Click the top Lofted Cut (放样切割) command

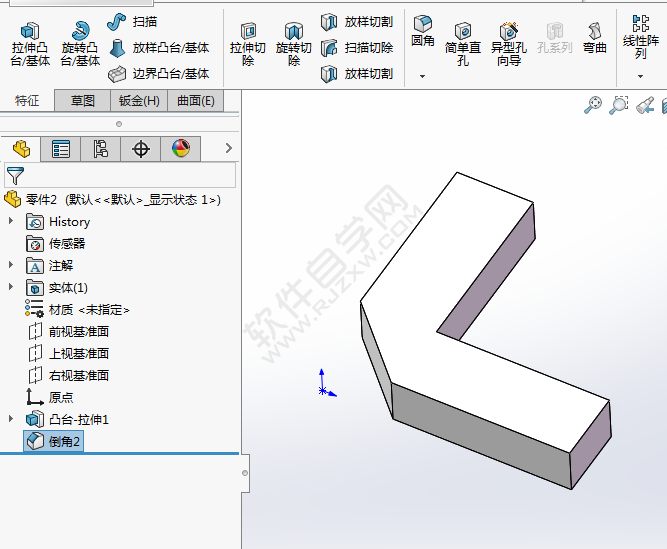(x=356, y=22)
